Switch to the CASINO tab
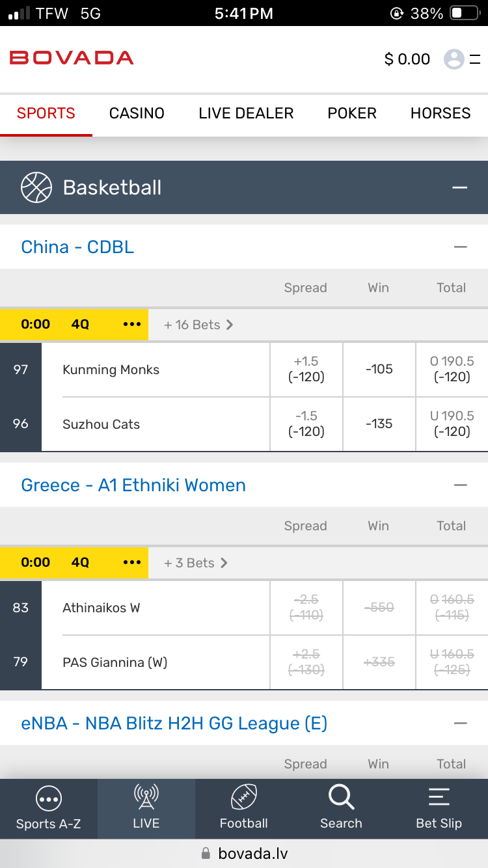 137,113
